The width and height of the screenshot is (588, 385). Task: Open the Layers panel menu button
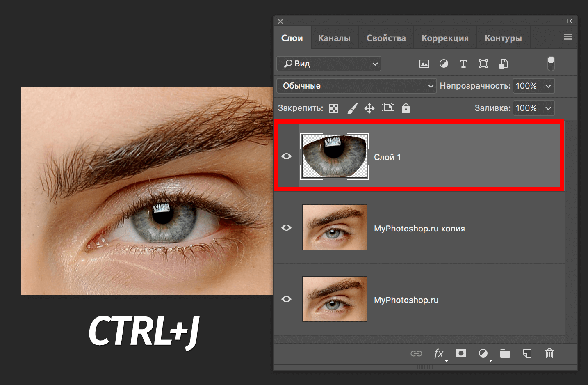tap(568, 37)
